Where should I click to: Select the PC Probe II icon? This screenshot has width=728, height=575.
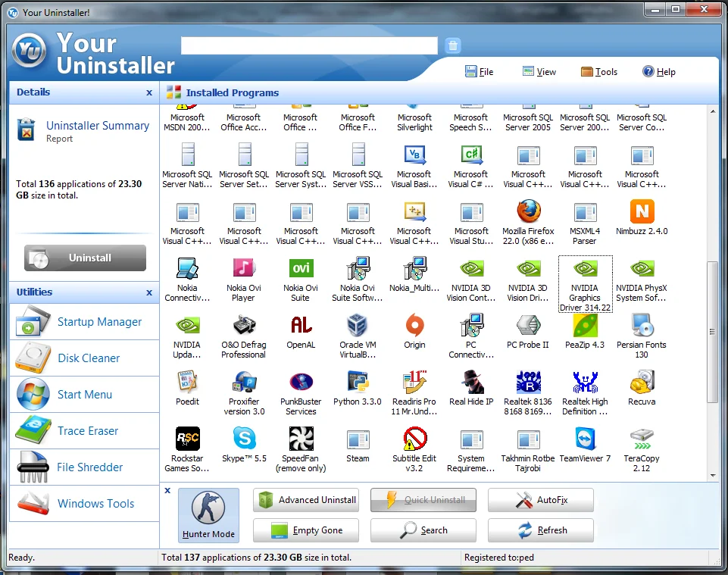point(528,325)
